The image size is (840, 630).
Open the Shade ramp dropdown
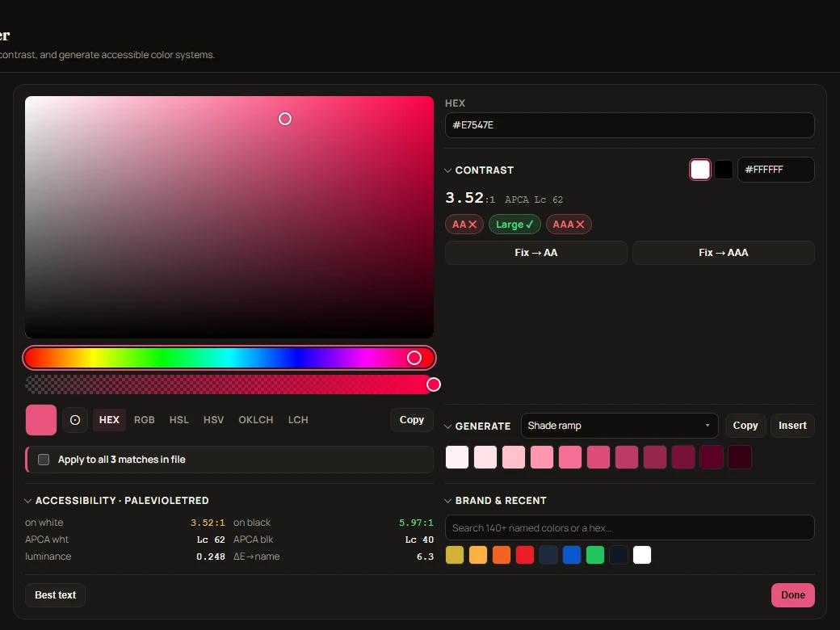pyautogui.click(x=619, y=426)
